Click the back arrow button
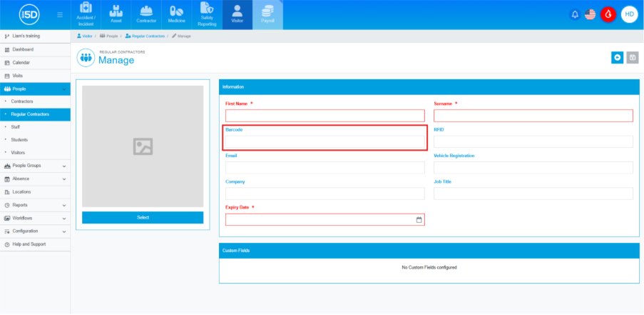Image resolution: width=644 pixels, height=315 pixels. 617,58
